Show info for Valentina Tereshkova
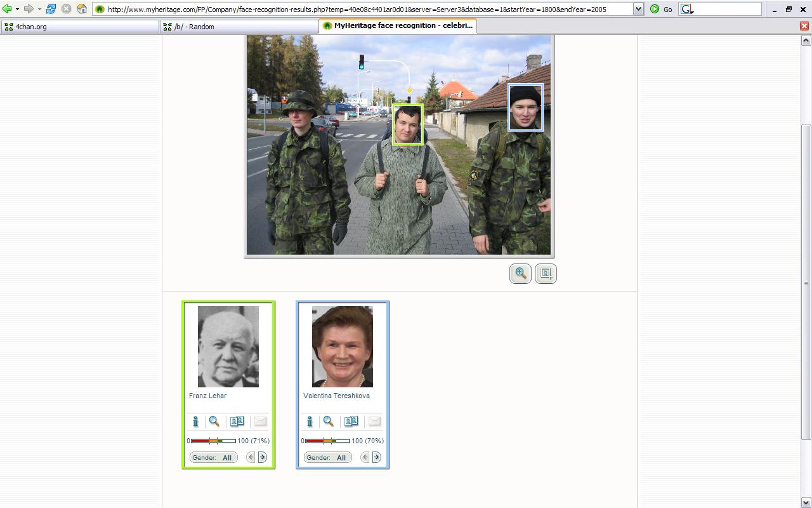812x508 pixels. [310, 422]
